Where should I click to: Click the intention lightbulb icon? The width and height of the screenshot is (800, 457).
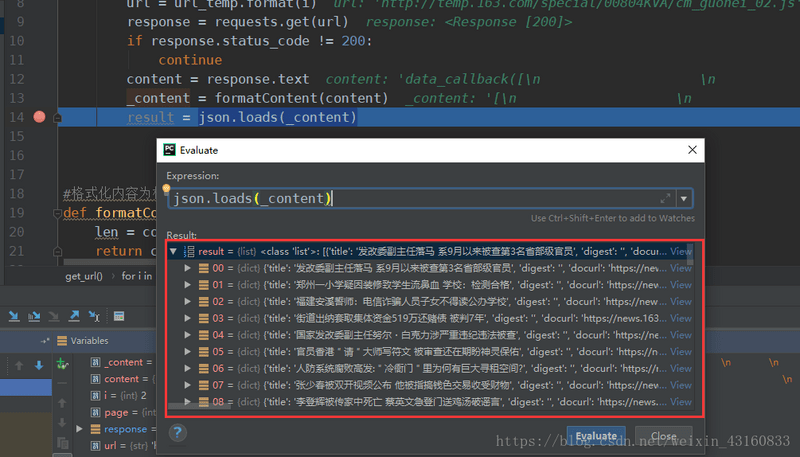(x=166, y=189)
